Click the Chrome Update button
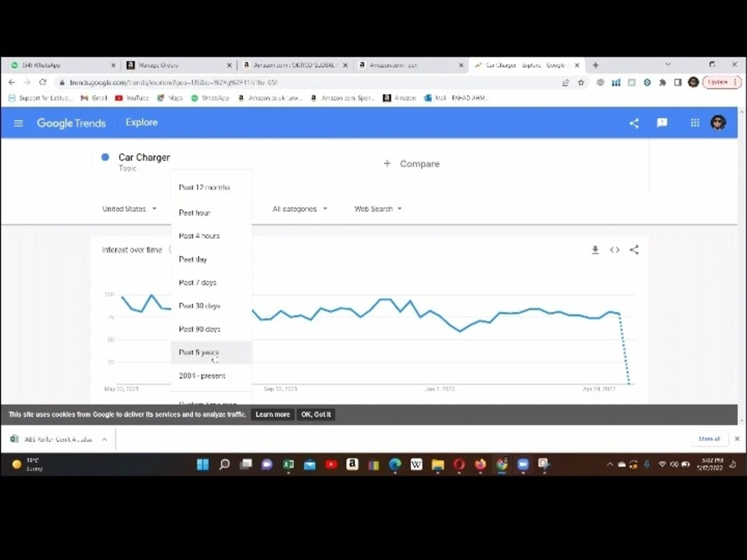This screenshot has height=560, width=747. [x=722, y=82]
